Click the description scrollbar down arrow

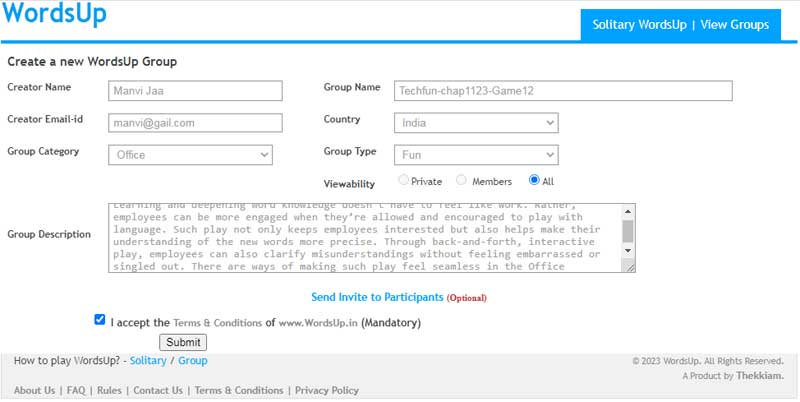tap(628, 250)
